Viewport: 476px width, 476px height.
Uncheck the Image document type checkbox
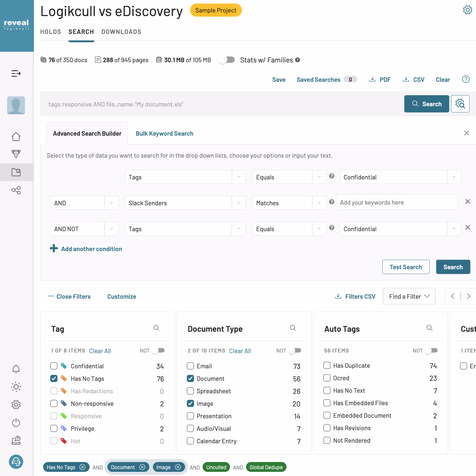pos(190,403)
